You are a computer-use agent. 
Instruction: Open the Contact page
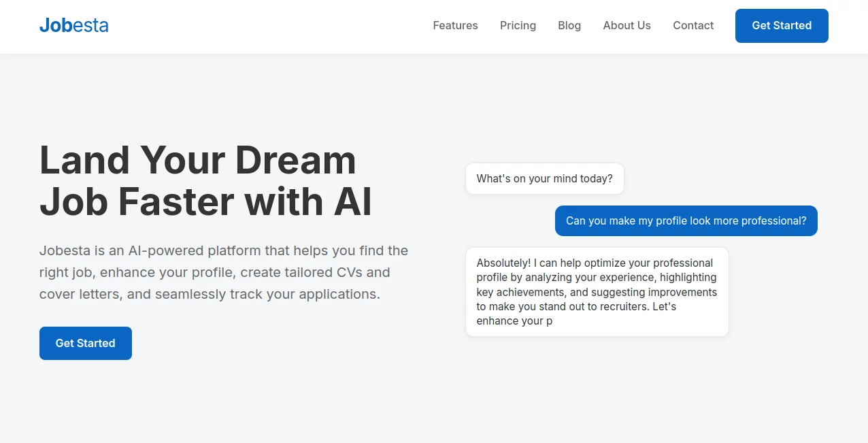693,25
